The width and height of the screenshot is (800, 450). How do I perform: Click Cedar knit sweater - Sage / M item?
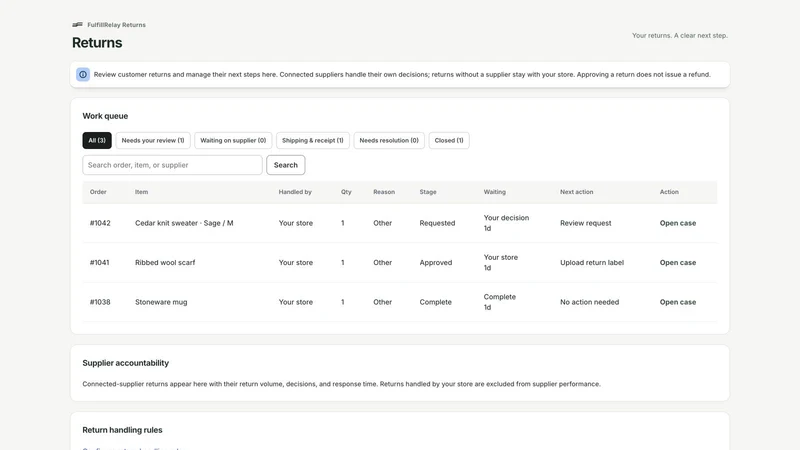184,223
